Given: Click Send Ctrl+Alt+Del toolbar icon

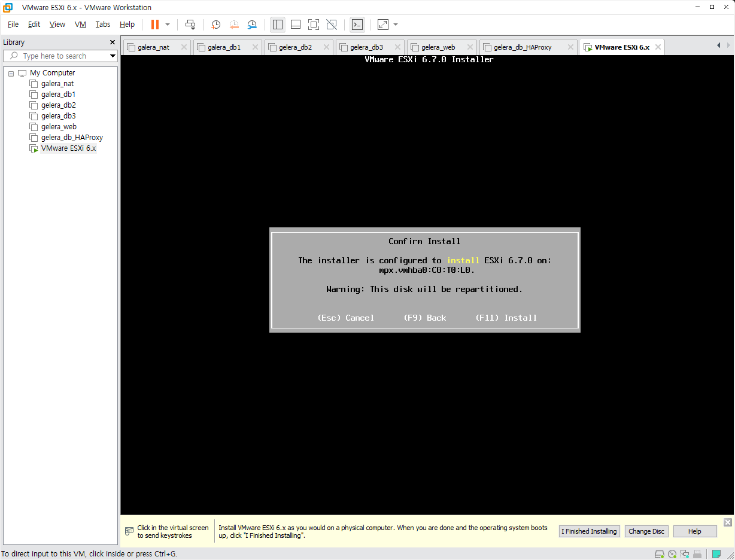Looking at the screenshot, I should (x=190, y=25).
